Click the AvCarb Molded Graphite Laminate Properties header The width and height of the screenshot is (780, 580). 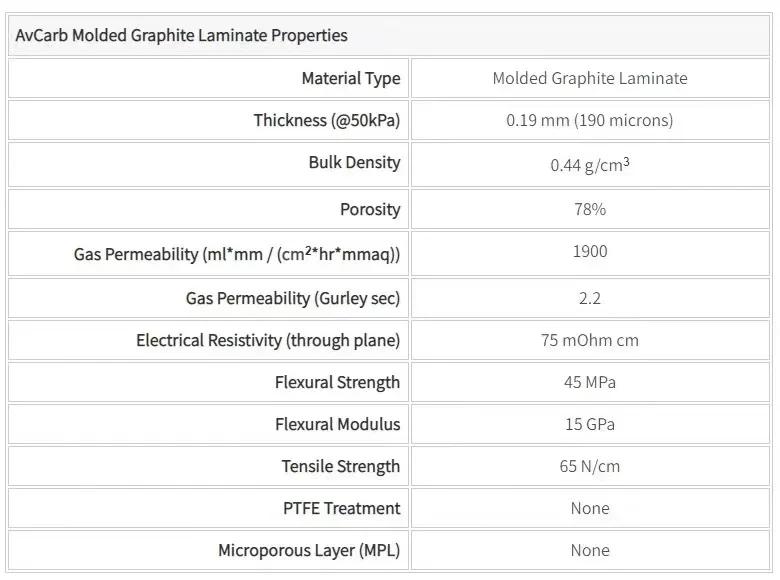pyautogui.click(x=182, y=35)
